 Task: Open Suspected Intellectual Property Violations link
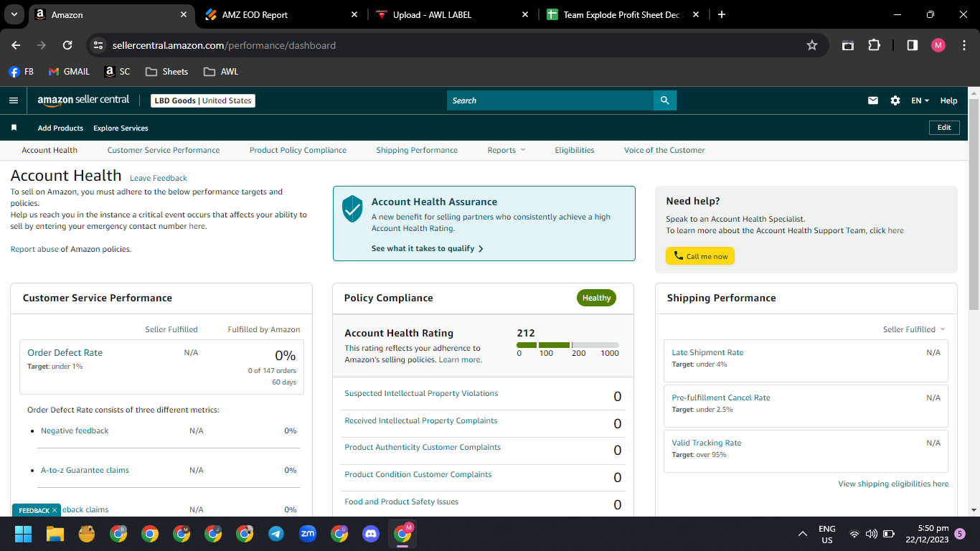point(421,393)
